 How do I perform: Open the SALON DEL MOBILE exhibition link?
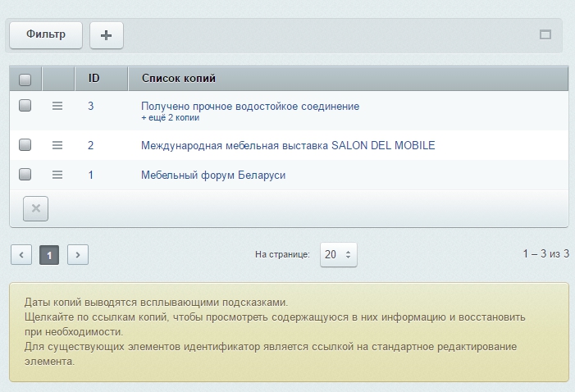(287, 145)
